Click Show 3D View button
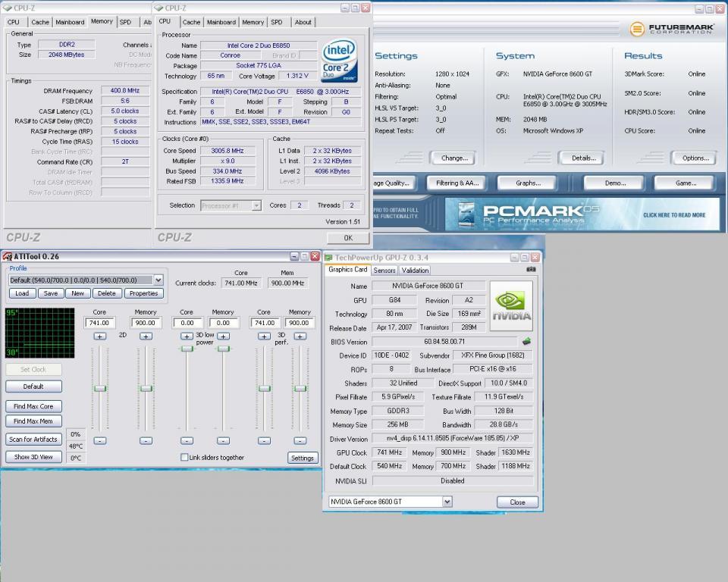The width and height of the screenshot is (728, 582). coord(33,457)
